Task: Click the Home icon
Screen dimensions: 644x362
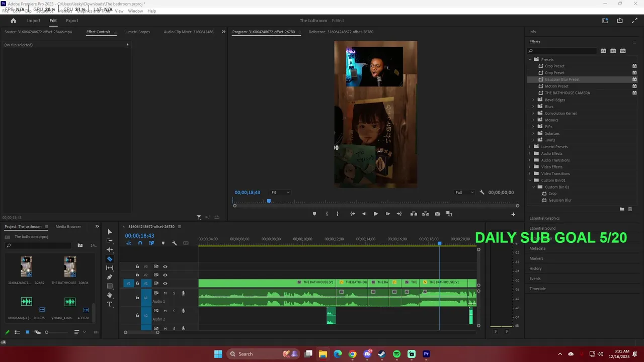Action: (x=13, y=21)
